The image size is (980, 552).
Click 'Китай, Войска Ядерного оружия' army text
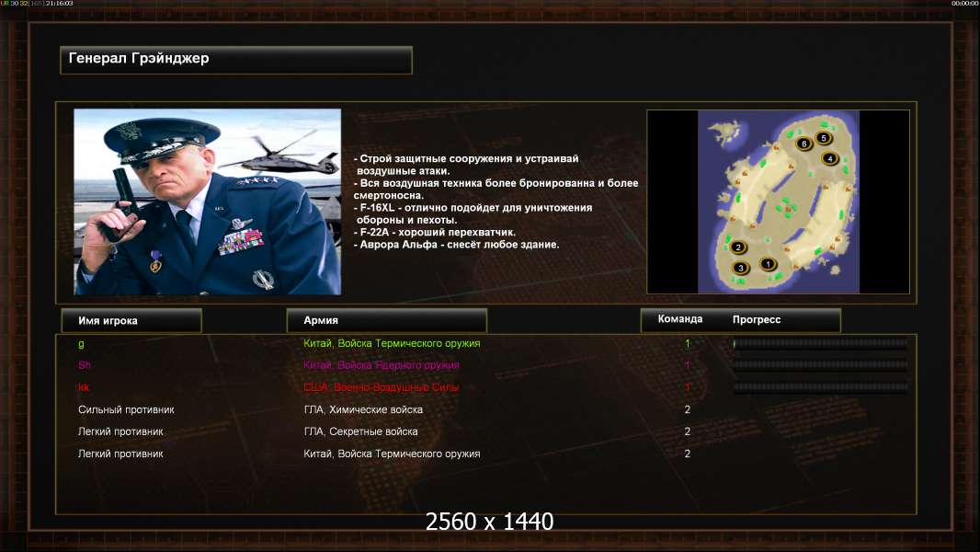coord(382,365)
